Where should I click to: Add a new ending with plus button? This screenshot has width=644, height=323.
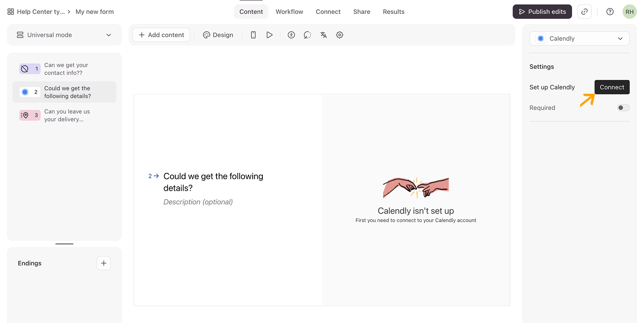[x=104, y=263]
